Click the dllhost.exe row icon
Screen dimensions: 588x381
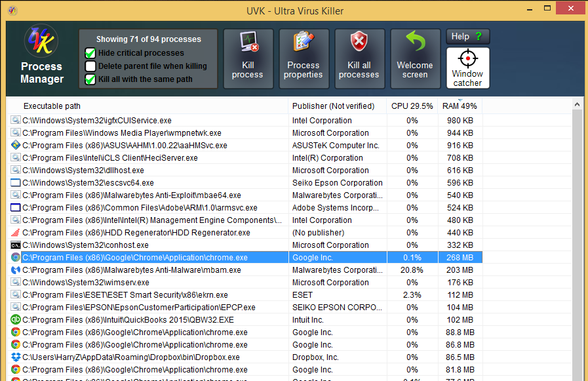[15, 170]
